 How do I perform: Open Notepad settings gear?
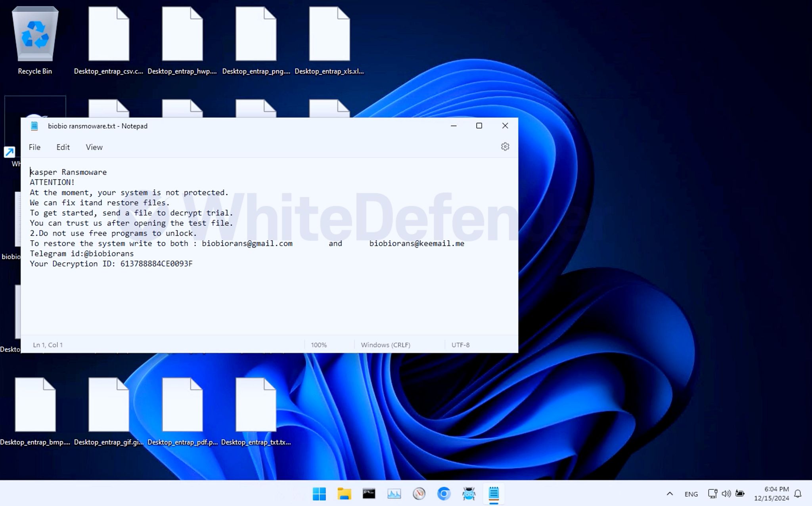tap(505, 147)
